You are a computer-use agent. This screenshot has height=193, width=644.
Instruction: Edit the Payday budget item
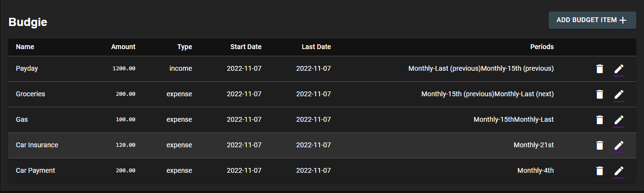[x=619, y=69]
